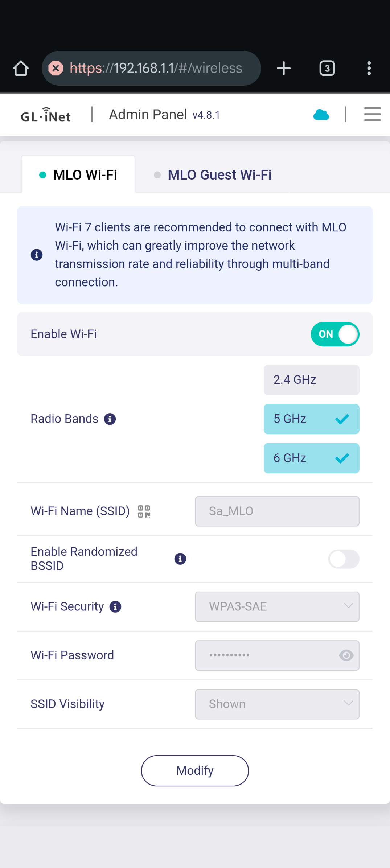Show the Wi-Fi QR code for SSID
Viewport: 390px width, 868px height.
tap(144, 511)
